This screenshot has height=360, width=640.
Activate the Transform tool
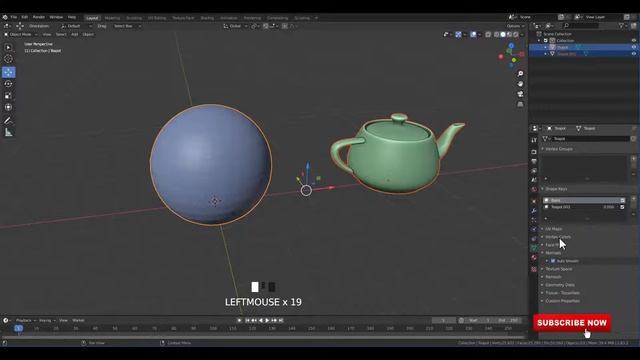coord(8,107)
